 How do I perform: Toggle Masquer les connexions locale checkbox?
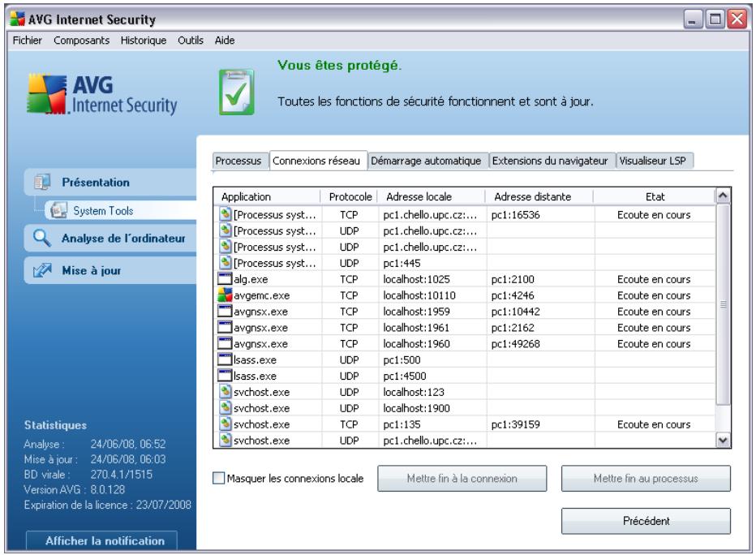point(218,478)
